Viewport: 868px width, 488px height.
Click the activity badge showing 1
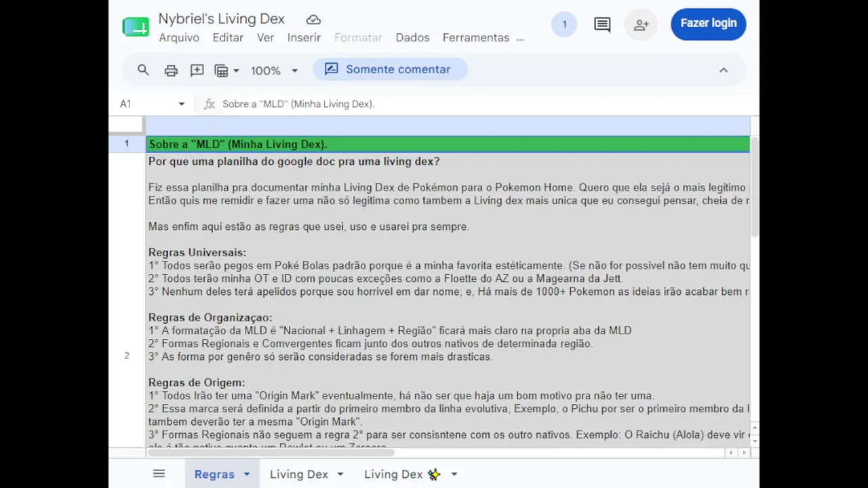(564, 25)
